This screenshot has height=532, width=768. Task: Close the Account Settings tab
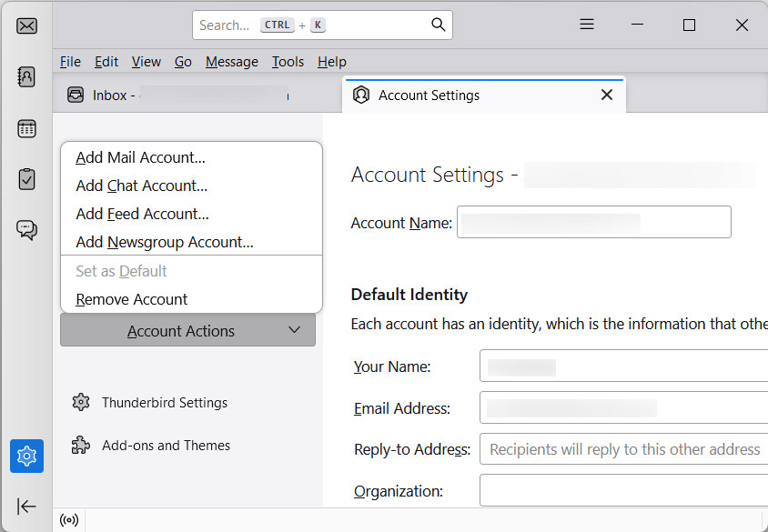pyautogui.click(x=606, y=94)
